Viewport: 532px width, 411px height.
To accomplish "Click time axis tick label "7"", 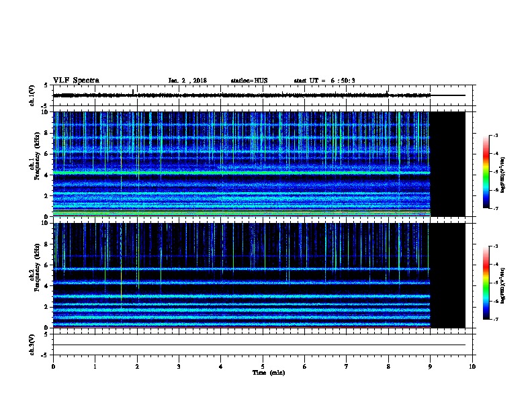I will tap(347, 367).
